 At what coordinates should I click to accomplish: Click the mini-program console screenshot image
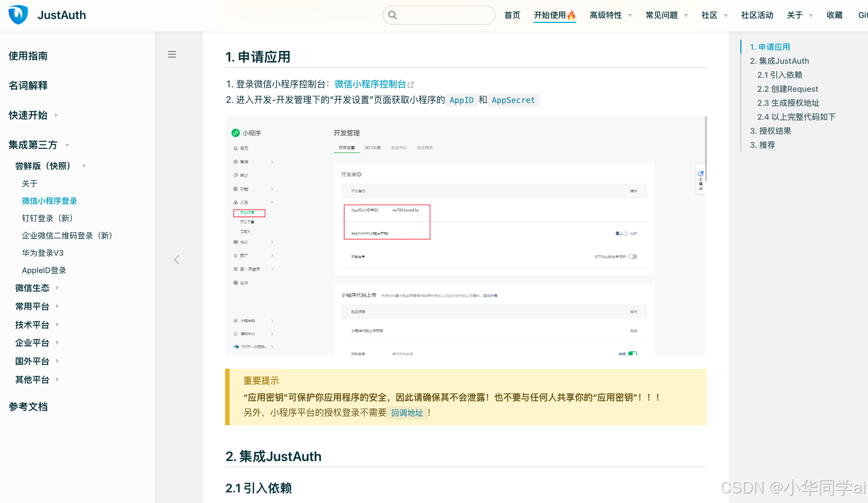(x=465, y=236)
